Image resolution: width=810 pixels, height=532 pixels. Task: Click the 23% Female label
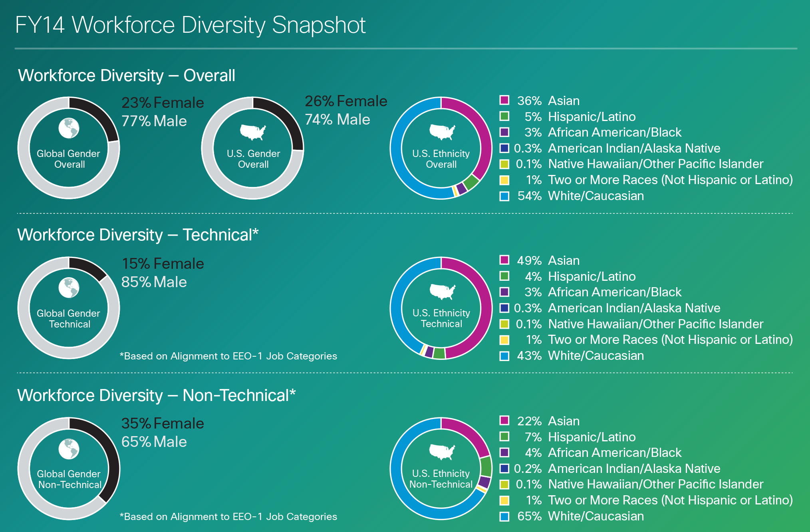pos(163,103)
